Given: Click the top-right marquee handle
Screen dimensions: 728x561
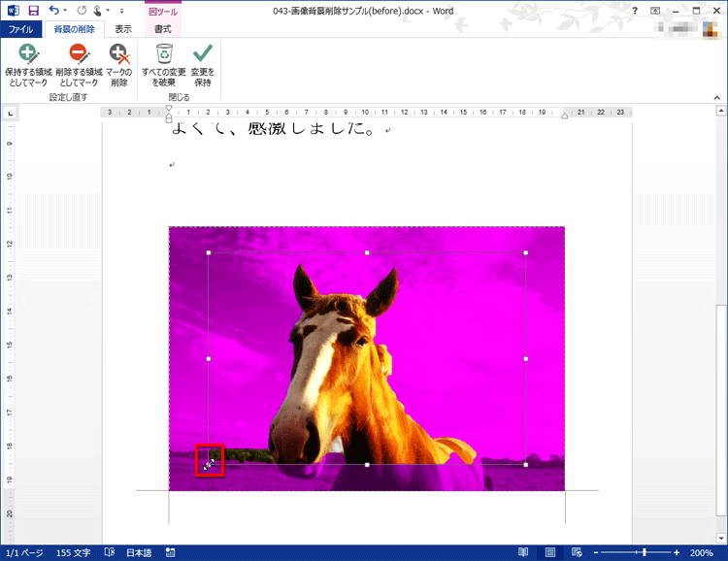Looking at the screenshot, I should 525,252.
